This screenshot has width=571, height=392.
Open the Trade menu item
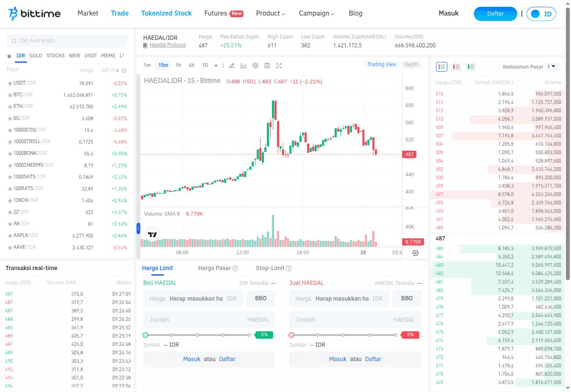click(120, 14)
